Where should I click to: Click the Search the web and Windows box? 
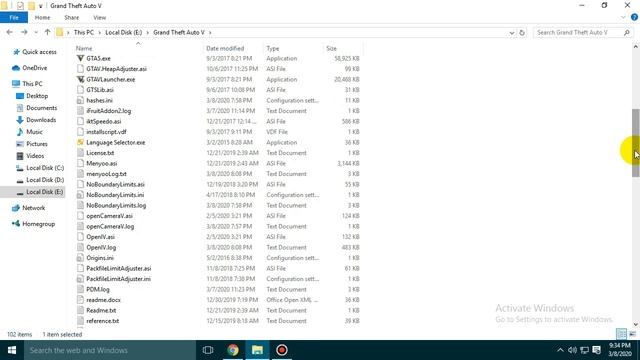pyautogui.click(x=110, y=350)
